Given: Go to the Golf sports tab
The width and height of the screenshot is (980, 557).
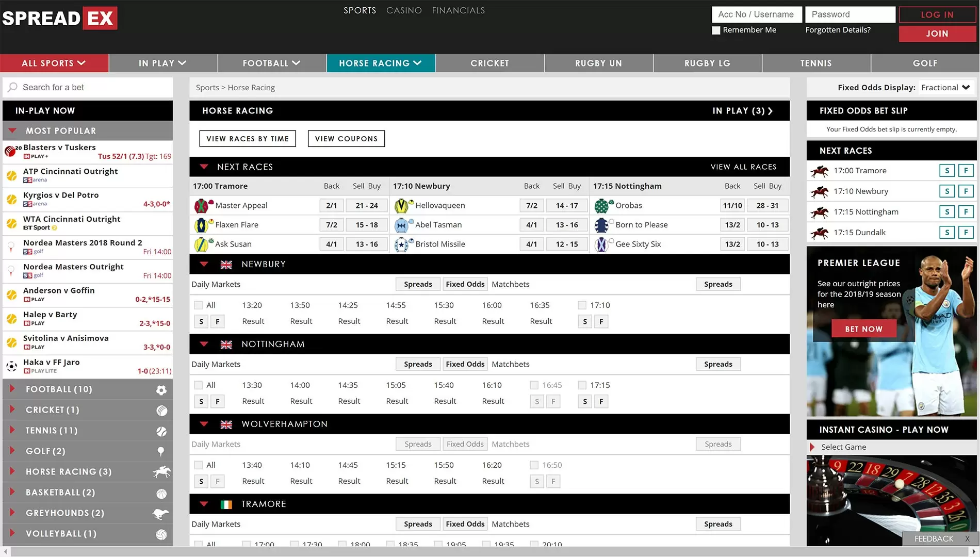Looking at the screenshot, I should (x=925, y=63).
